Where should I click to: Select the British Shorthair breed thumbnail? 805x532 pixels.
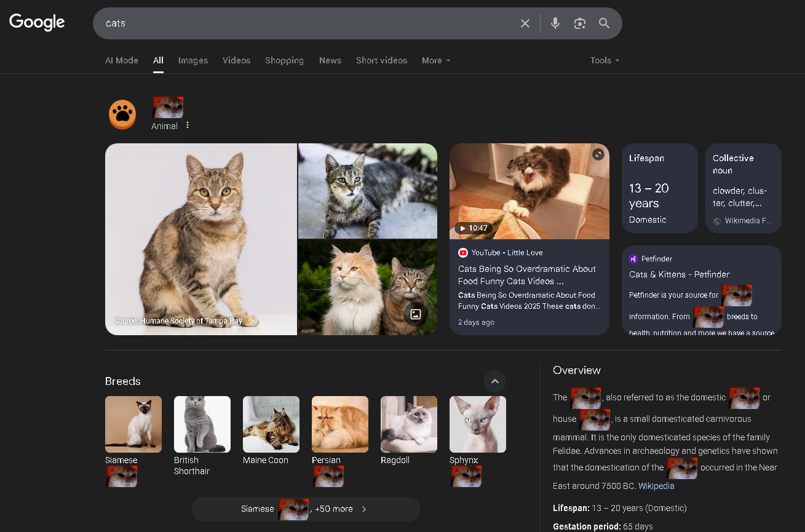(x=202, y=424)
